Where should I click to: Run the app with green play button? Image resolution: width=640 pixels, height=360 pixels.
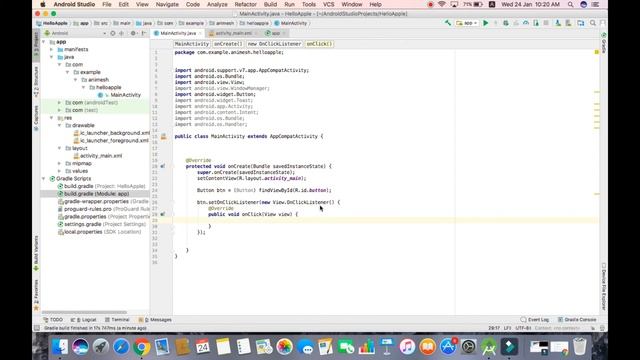[x=486, y=23]
